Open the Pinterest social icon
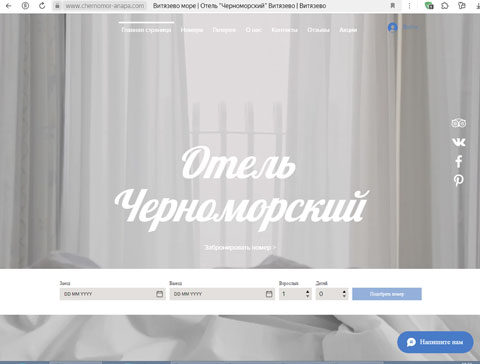 pos(459,180)
